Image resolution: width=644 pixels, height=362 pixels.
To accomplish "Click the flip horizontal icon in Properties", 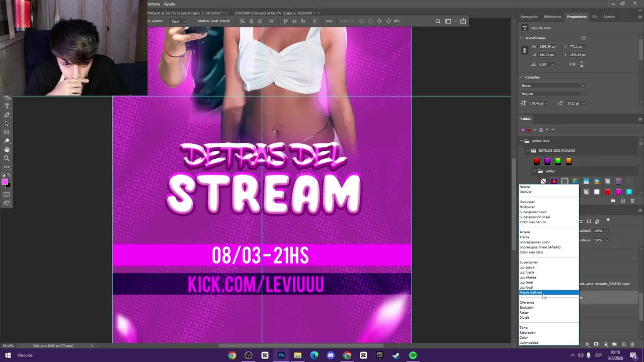I will 573,64.
